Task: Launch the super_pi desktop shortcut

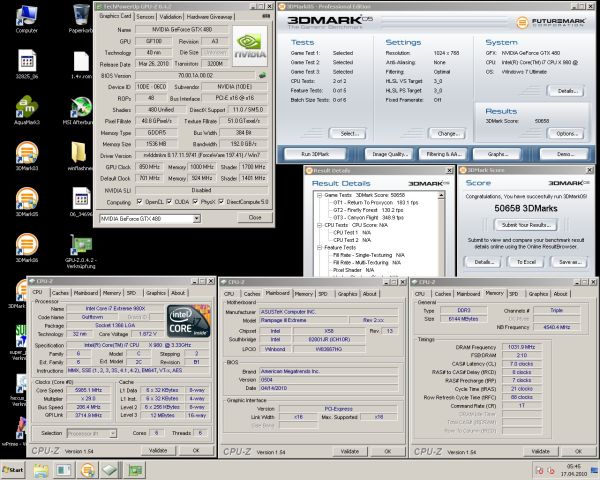Action: tap(21, 342)
